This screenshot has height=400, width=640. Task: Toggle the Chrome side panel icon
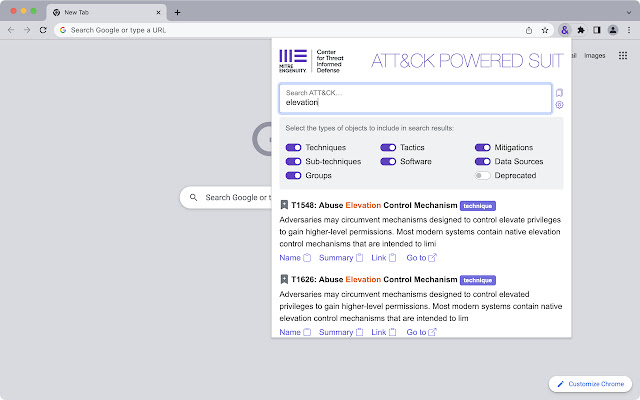(x=597, y=30)
